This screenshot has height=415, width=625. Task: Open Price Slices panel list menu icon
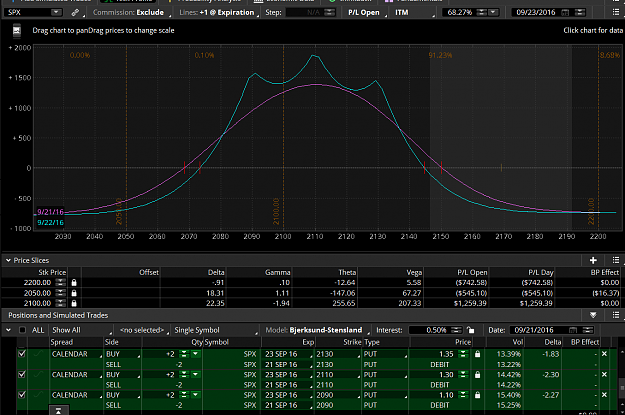coord(616,260)
